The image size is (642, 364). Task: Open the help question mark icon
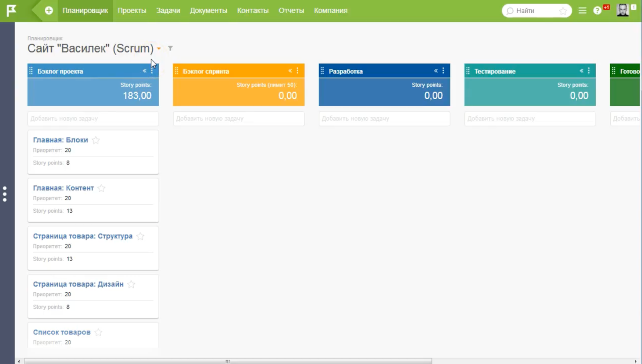coord(597,11)
